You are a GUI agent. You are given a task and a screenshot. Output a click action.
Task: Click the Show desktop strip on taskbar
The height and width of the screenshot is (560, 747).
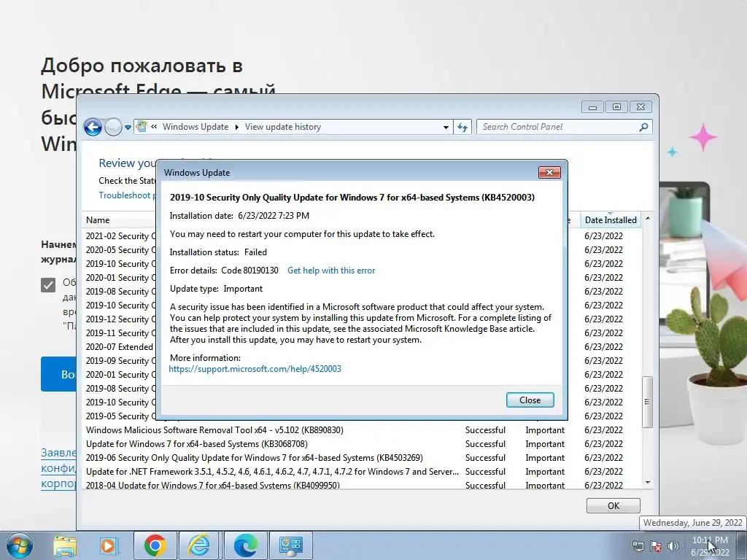(x=741, y=546)
